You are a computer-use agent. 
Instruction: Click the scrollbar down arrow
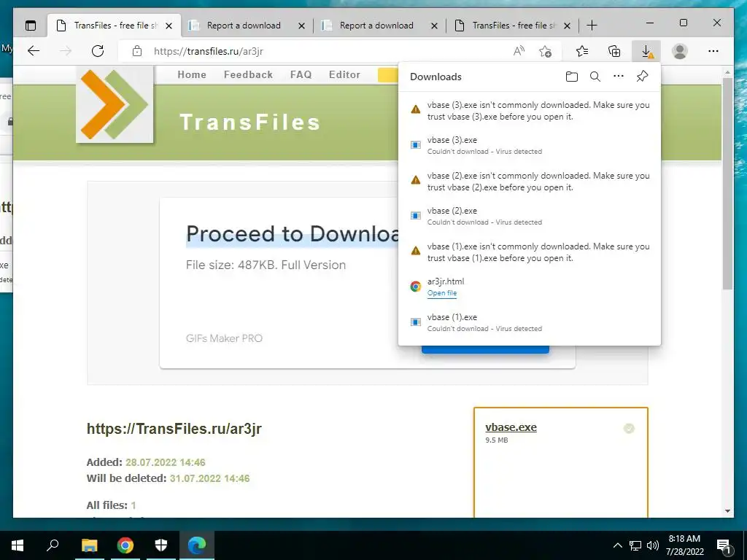[x=727, y=511]
